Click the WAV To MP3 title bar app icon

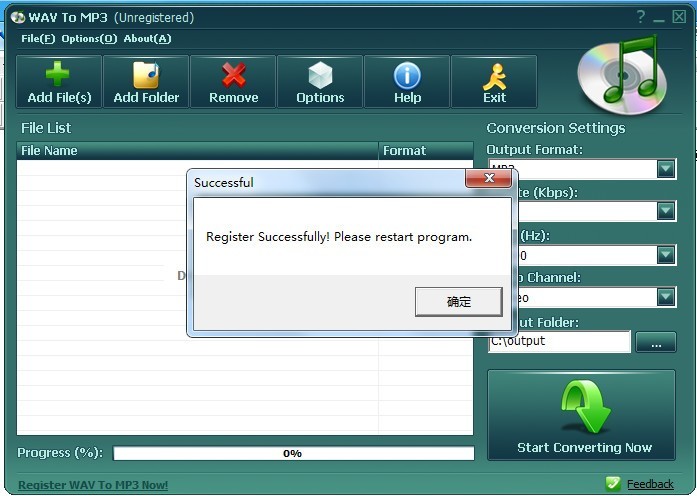pyautogui.click(x=18, y=17)
